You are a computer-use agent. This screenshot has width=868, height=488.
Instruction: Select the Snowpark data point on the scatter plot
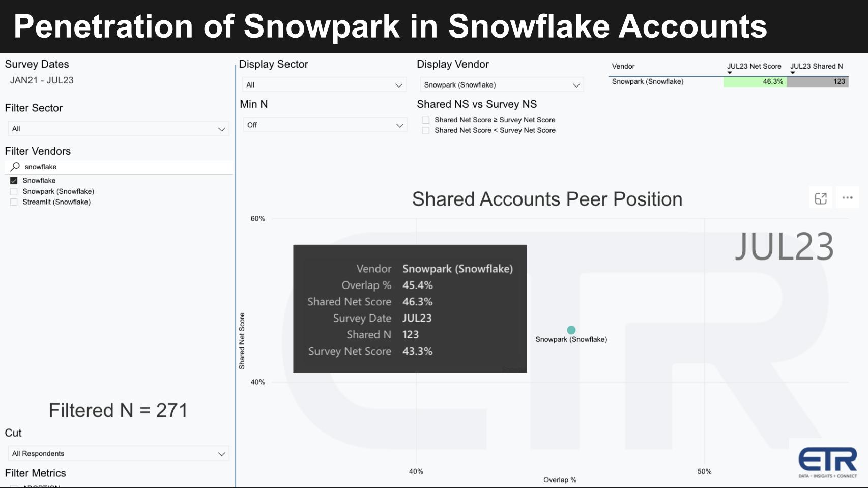tap(571, 330)
